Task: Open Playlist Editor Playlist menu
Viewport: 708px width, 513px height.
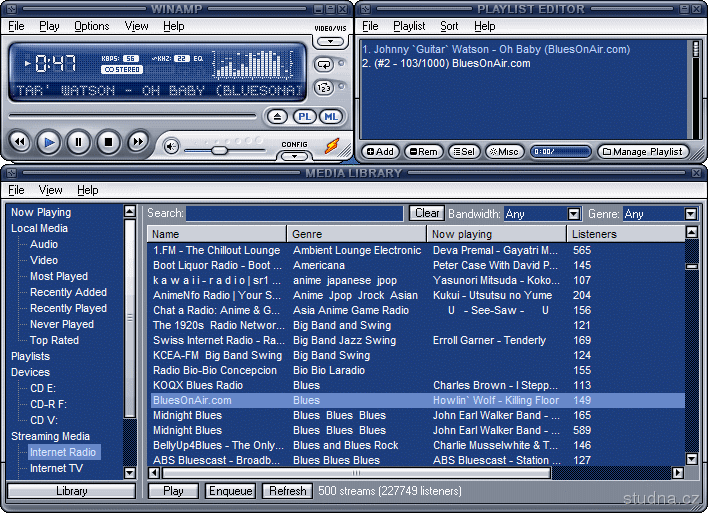Action: coord(409,26)
